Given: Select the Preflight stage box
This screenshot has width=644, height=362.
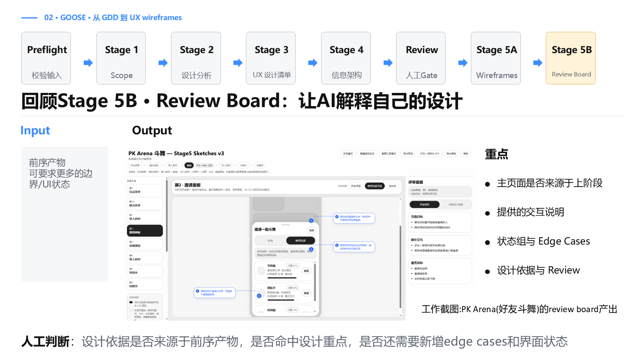Looking at the screenshot, I should tap(46, 58).
